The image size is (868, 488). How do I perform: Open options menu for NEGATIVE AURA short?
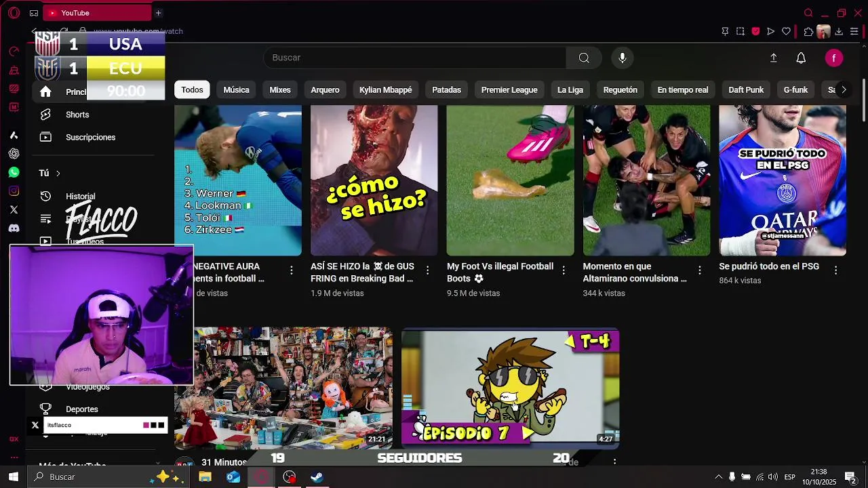[292, 270]
